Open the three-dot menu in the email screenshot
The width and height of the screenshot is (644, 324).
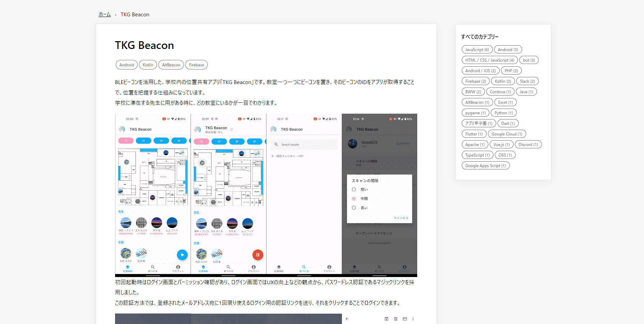(413, 319)
